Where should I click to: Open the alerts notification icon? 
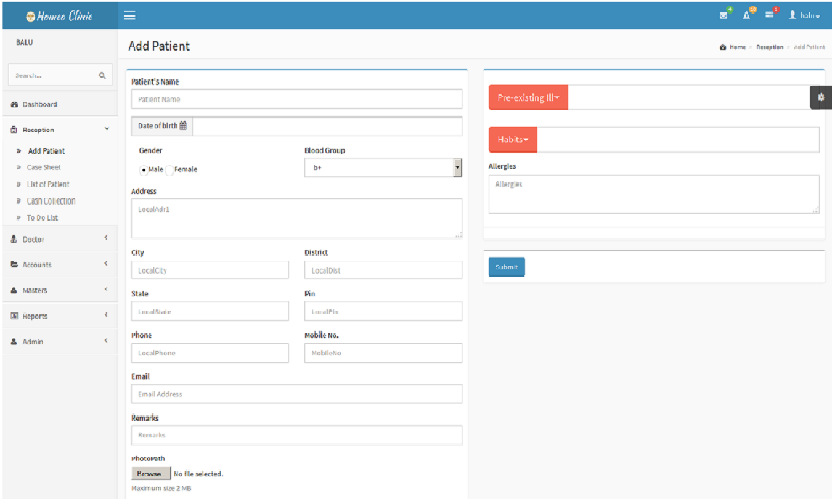(x=746, y=15)
